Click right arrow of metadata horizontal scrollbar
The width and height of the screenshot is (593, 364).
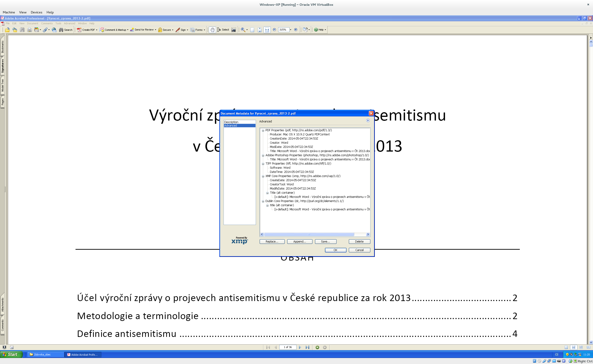pos(368,234)
